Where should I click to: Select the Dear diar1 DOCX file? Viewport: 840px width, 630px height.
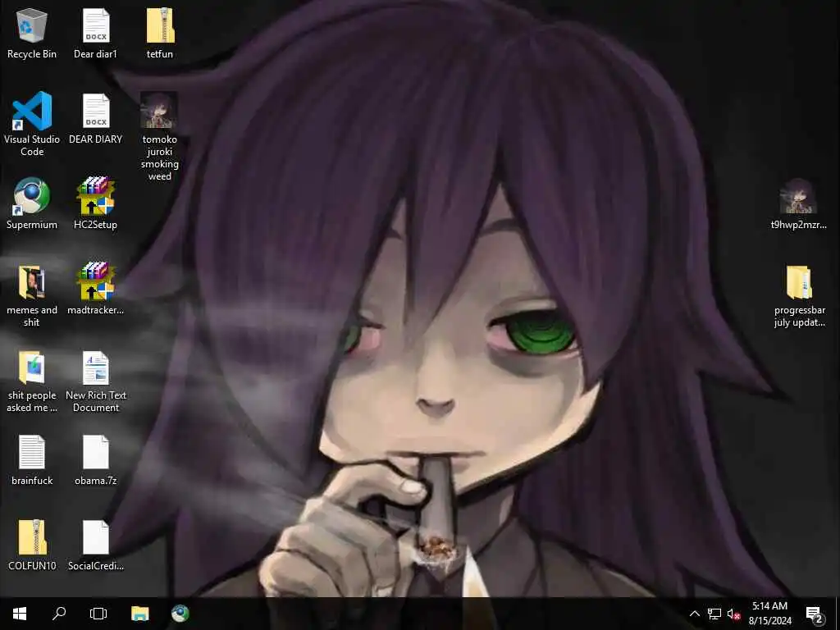(95, 33)
